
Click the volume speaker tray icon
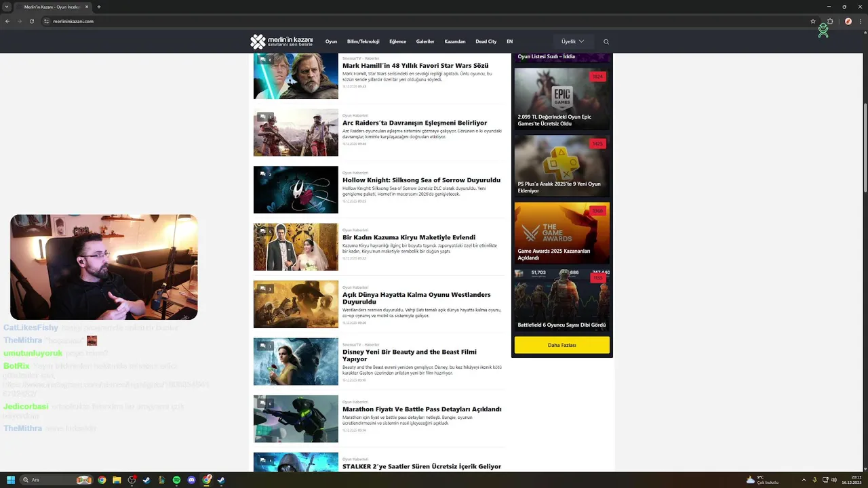[834, 480]
